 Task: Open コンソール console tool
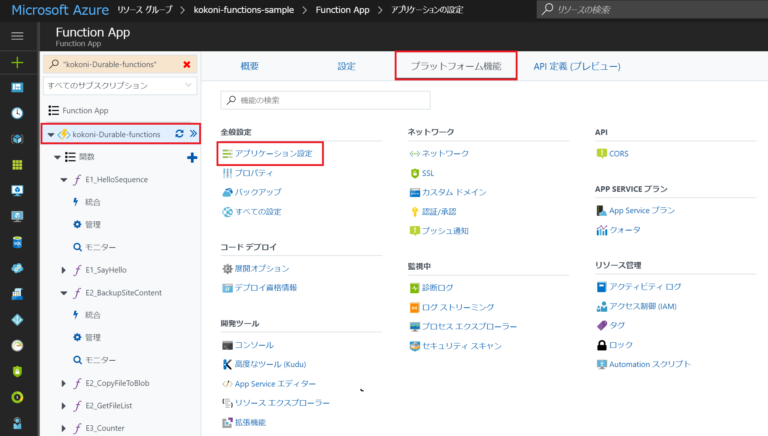coord(253,345)
